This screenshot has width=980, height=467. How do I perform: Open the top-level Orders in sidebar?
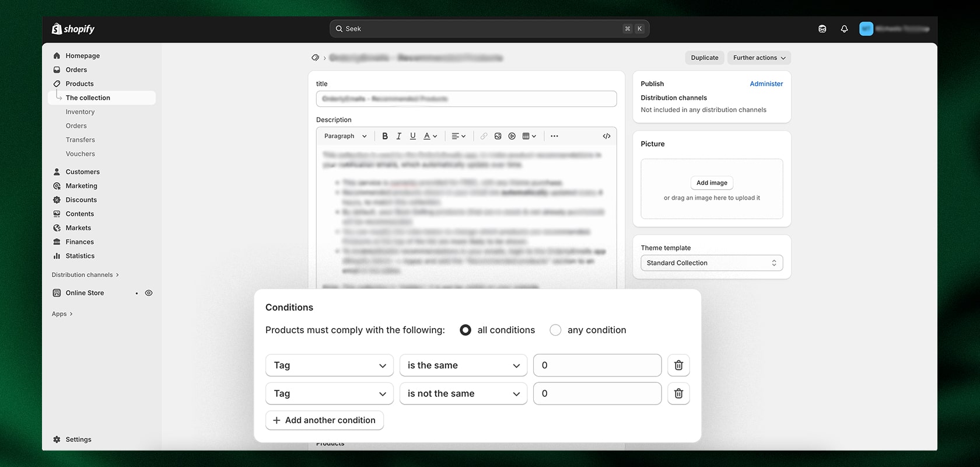point(76,70)
